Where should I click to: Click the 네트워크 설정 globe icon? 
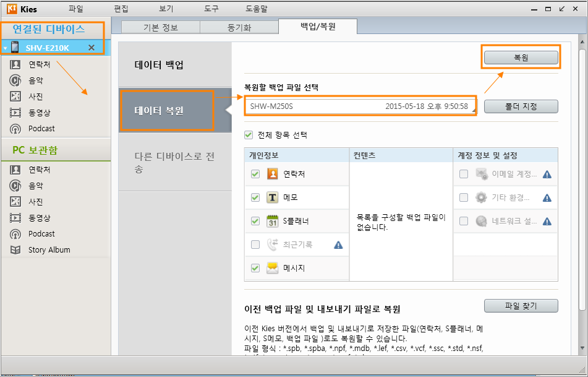coord(481,221)
